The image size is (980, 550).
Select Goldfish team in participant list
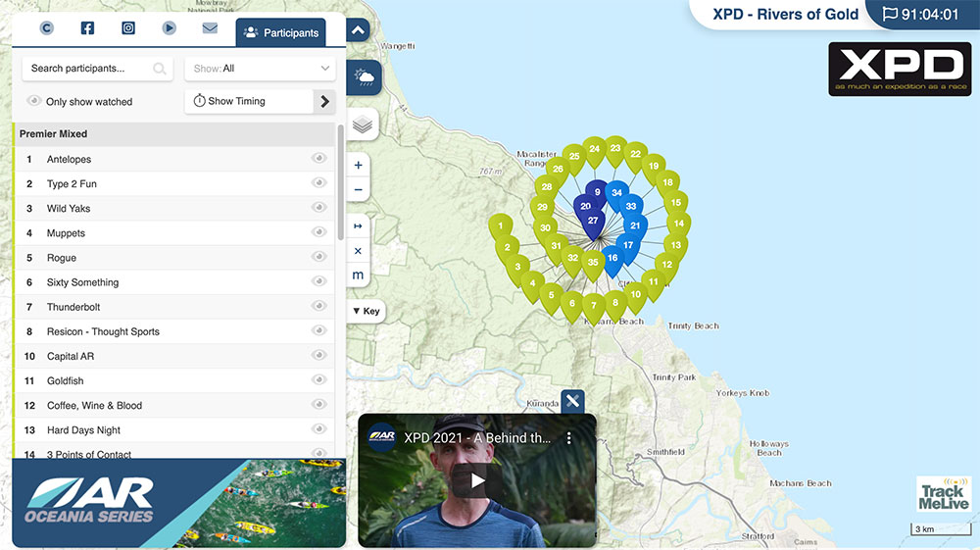[66, 380]
